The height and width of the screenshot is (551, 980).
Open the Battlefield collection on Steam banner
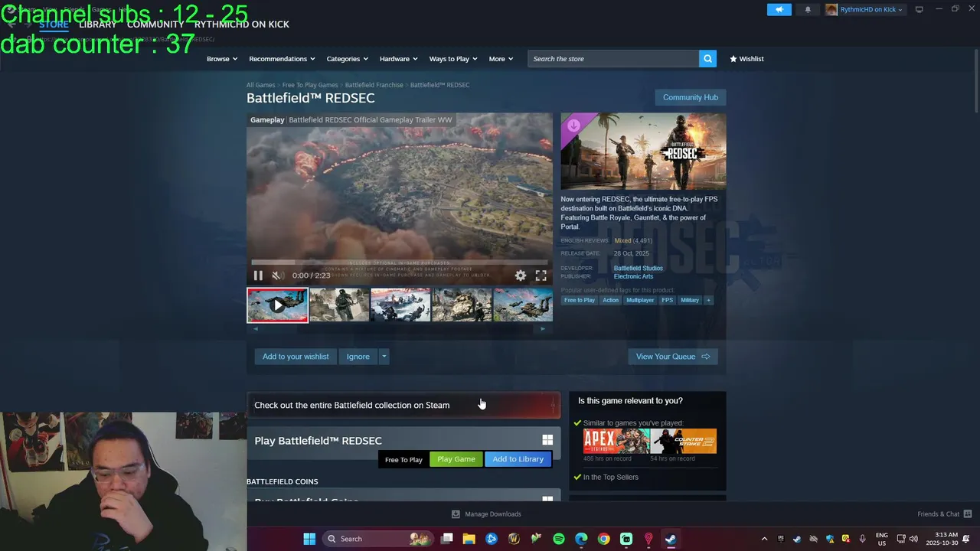point(403,405)
